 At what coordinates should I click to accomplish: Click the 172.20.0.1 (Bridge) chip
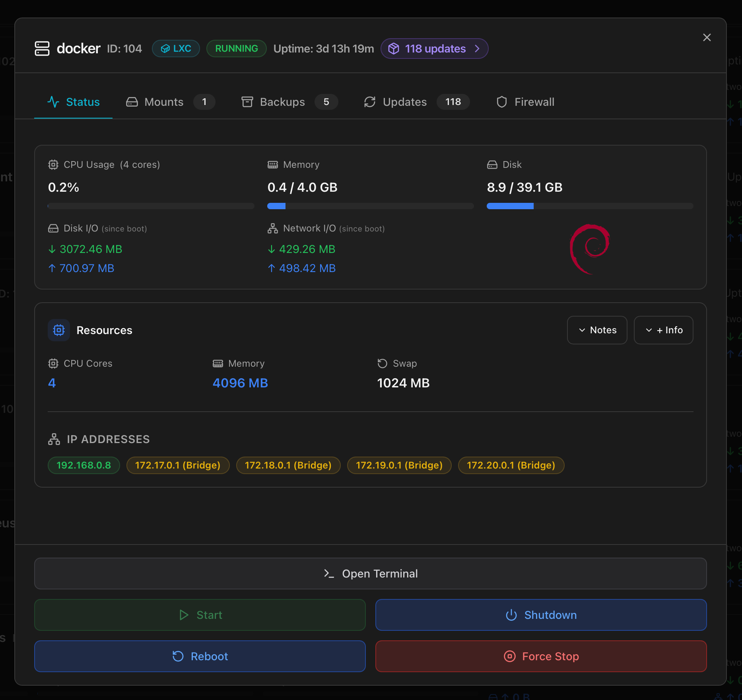point(511,465)
